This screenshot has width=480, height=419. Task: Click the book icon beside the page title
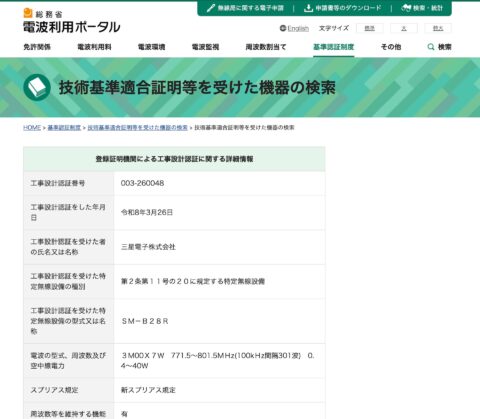click(x=37, y=87)
